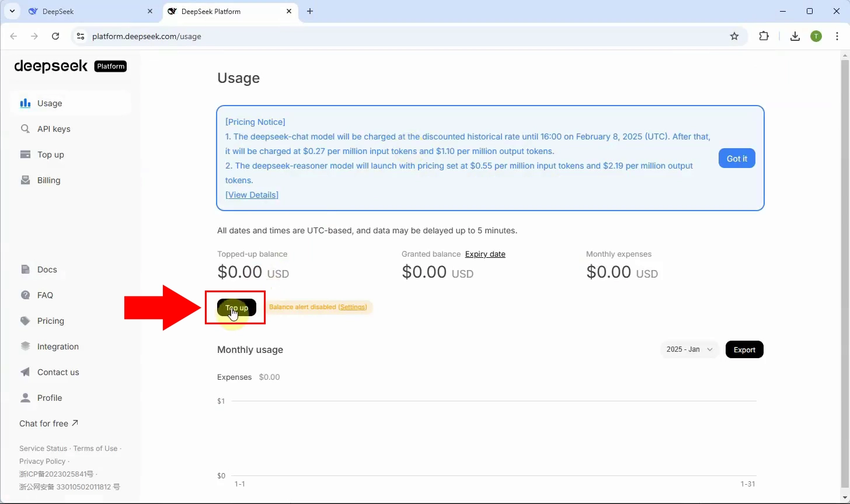This screenshot has height=504, width=850.
Task: Click the 'Monthly usage' heading
Action: (250, 350)
